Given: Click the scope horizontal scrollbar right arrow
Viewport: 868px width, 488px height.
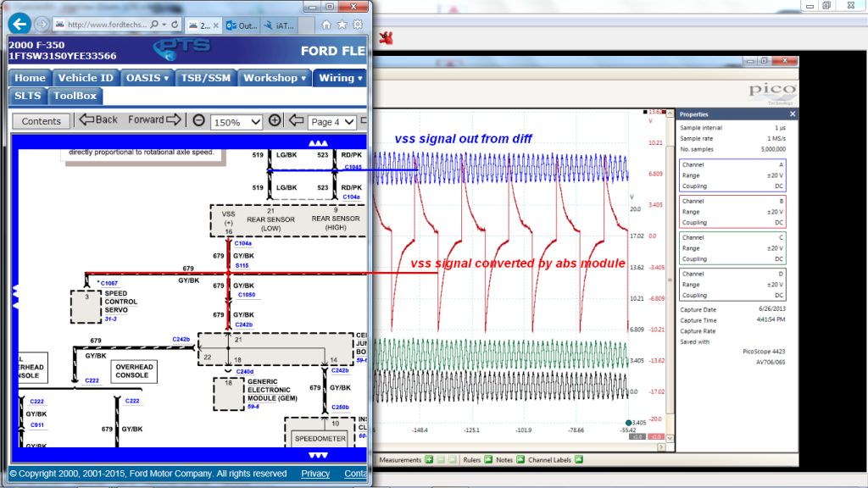Looking at the screenshot, I should click(x=661, y=446).
